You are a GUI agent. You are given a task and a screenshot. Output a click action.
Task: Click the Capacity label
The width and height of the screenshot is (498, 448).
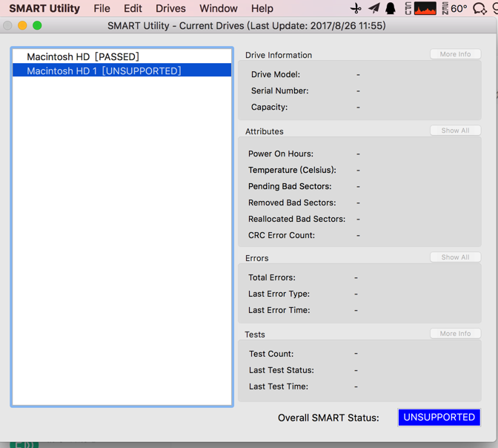(x=269, y=107)
